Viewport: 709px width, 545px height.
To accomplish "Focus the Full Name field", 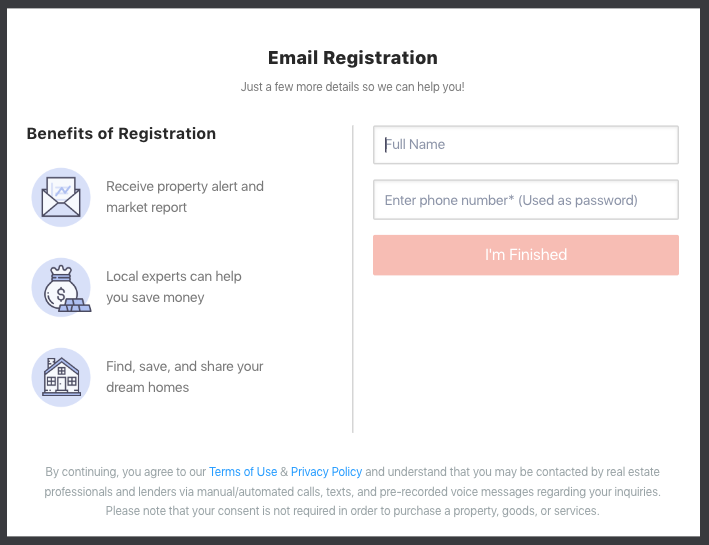I will pos(525,144).
